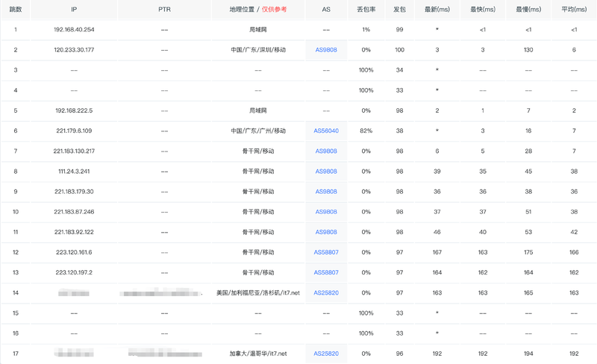597x364 pixels.
Task: Open AS9808 link for 120.233.30.177
Action: coord(326,50)
